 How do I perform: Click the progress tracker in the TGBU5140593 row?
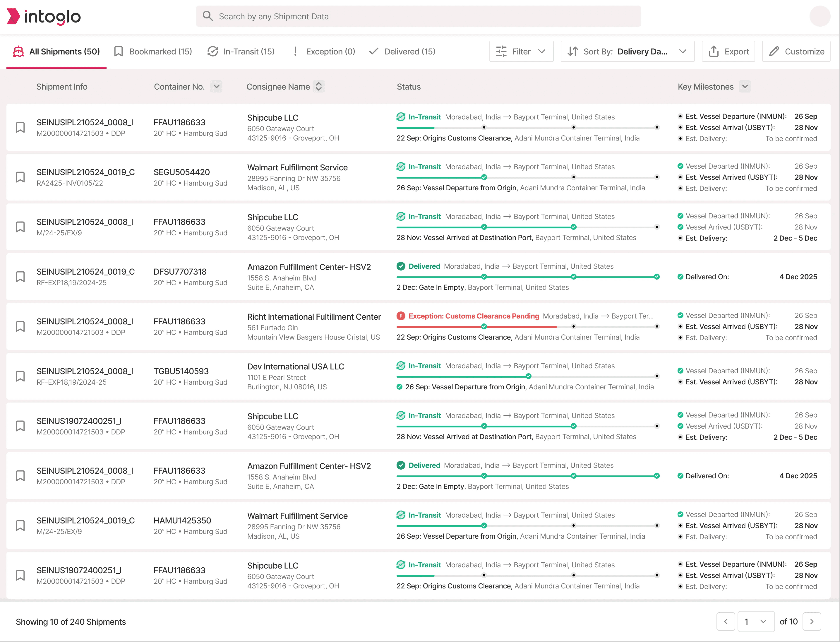click(528, 376)
